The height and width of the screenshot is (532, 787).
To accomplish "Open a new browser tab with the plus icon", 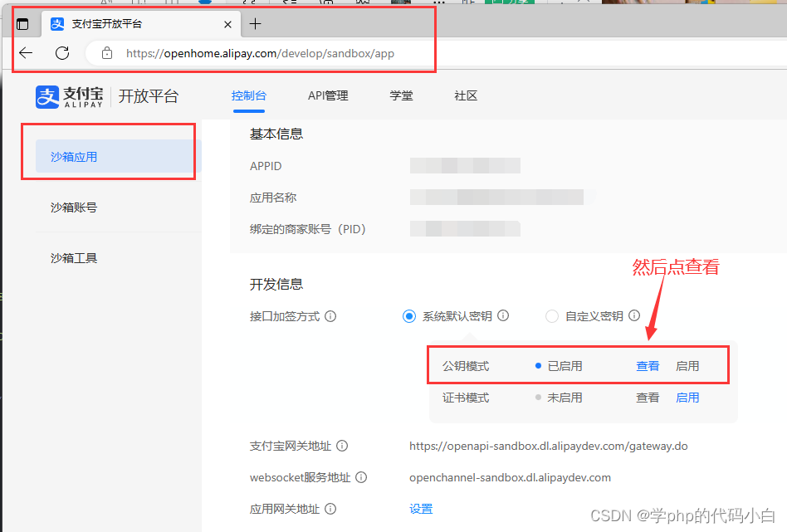I will (255, 24).
